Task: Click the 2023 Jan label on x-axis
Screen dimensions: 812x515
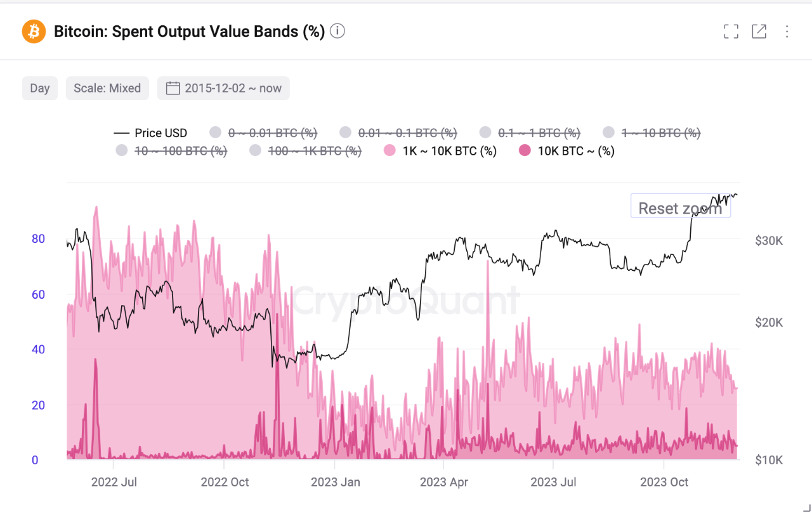Action: click(x=335, y=482)
